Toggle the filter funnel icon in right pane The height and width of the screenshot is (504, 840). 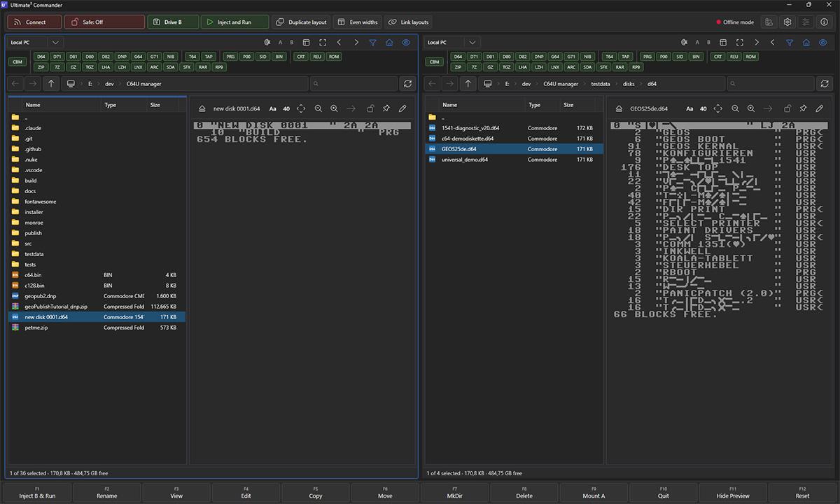[789, 43]
